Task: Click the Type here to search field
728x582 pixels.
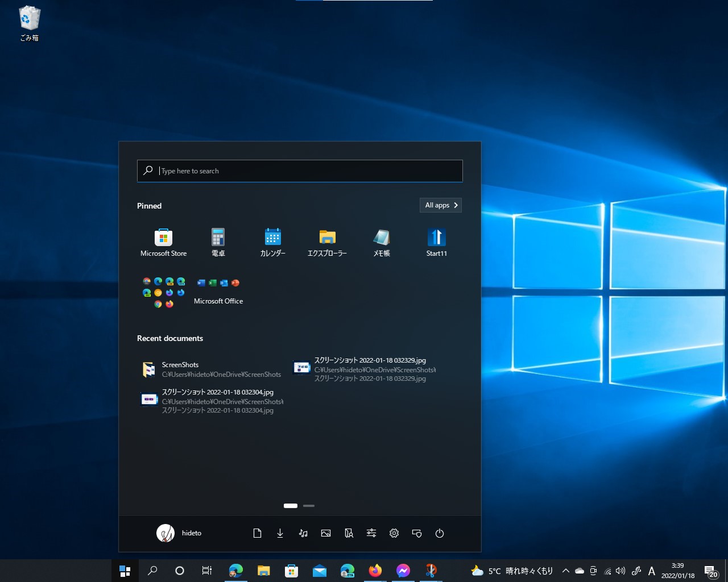Action: (300, 171)
